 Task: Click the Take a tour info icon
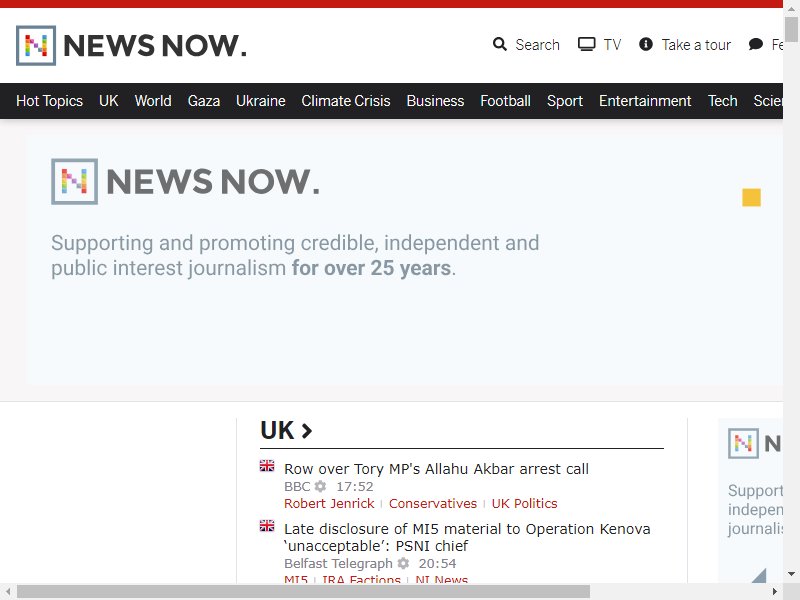(x=645, y=44)
